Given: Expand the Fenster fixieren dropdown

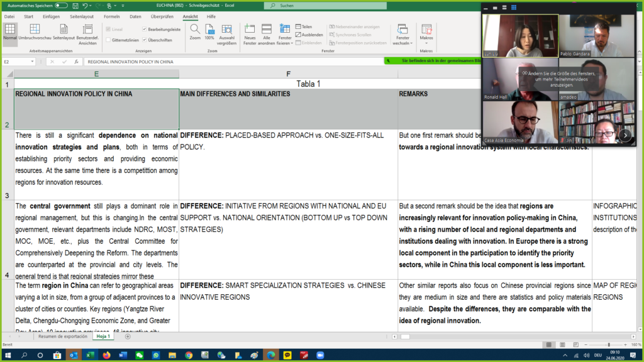Looking at the screenshot, I should tap(285, 35).
